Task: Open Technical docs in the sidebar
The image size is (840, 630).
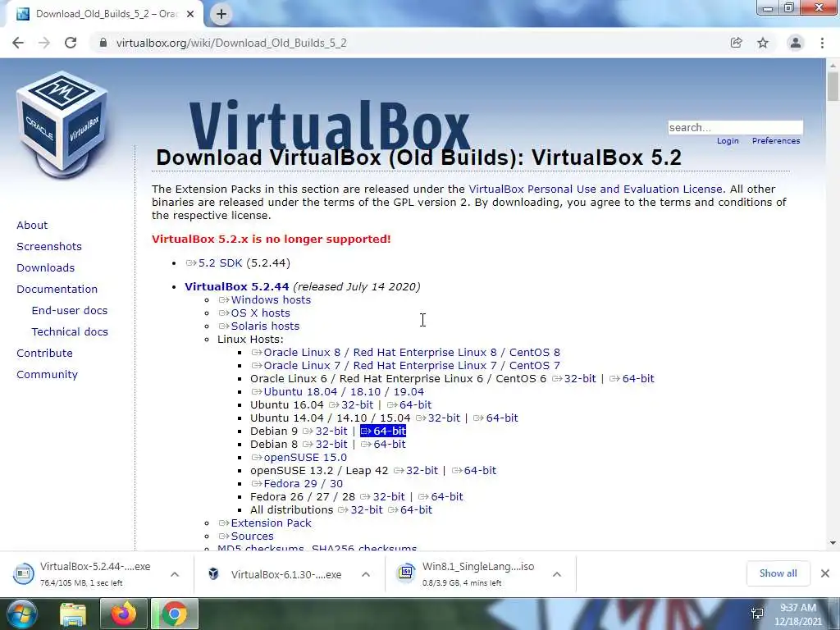Action: coord(70,332)
